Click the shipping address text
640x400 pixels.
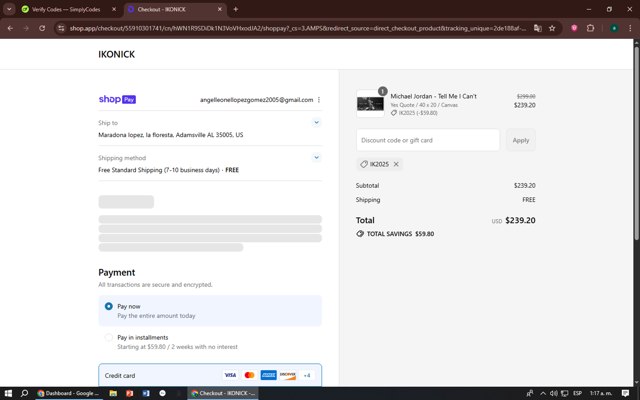click(x=171, y=135)
